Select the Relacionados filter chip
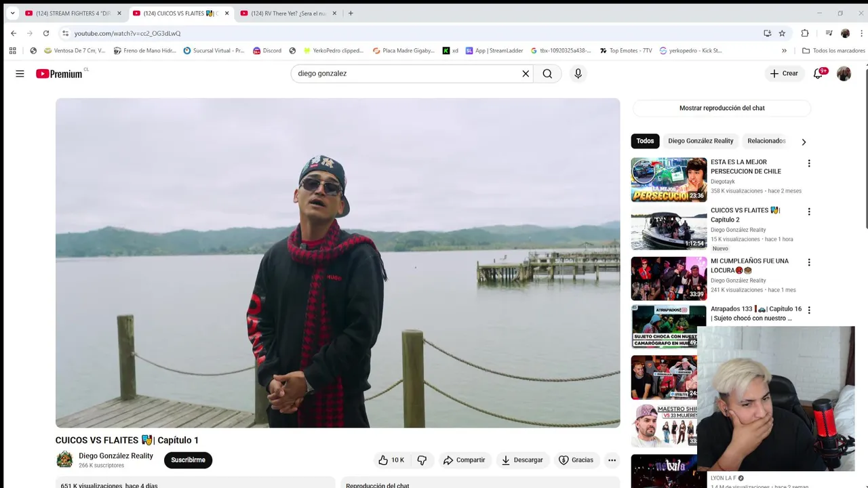This screenshot has width=868, height=488. click(x=766, y=141)
